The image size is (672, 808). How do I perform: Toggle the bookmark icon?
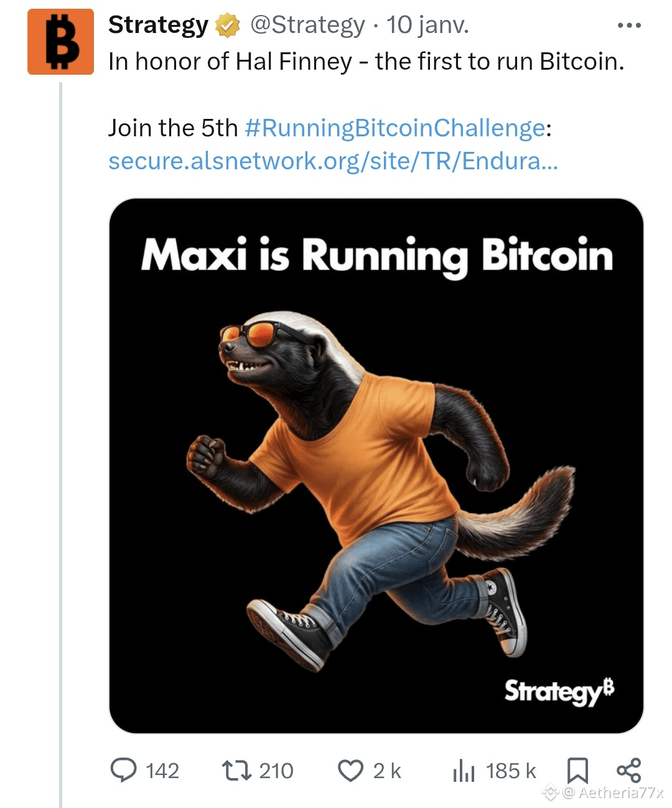click(577, 771)
